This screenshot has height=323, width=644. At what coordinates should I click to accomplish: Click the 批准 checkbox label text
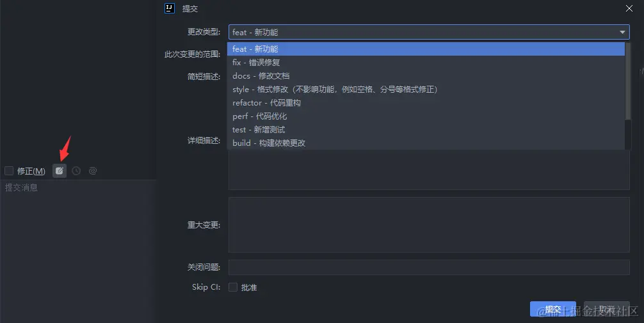[249, 287]
